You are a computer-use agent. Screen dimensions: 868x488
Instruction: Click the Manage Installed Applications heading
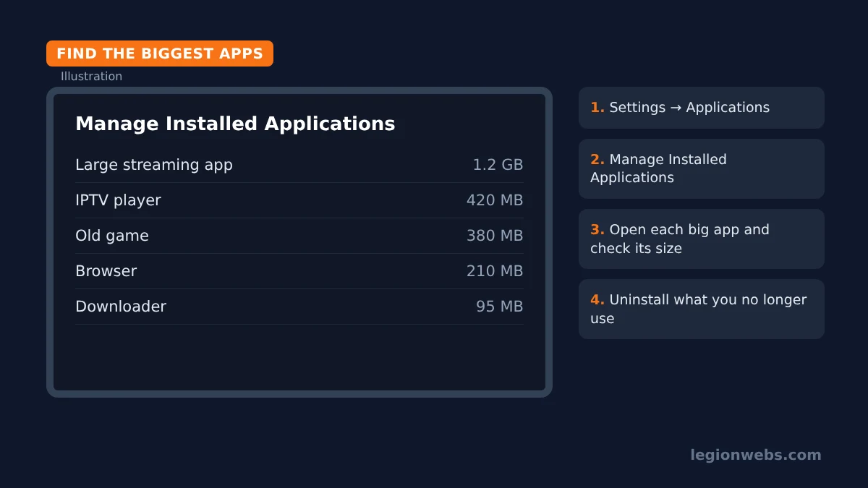point(235,124)
